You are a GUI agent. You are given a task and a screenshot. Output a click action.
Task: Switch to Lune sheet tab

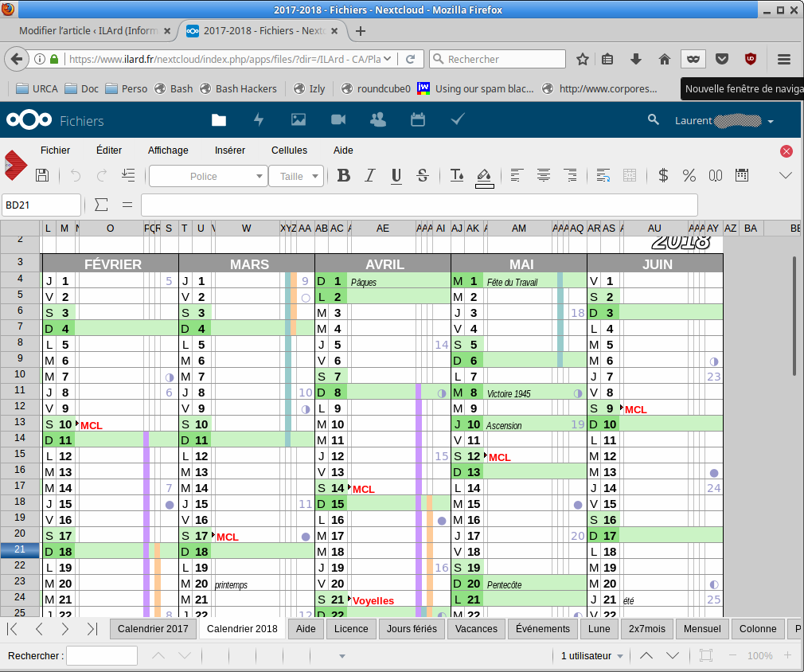[599, 629]
